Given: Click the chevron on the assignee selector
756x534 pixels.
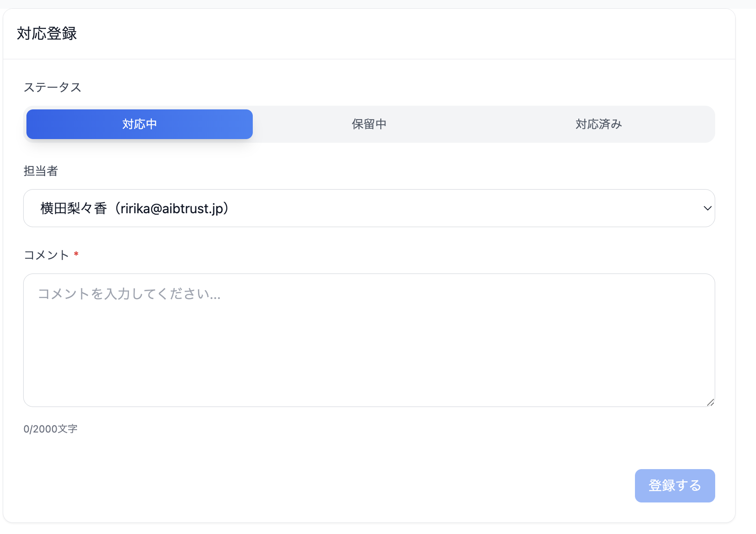Looking at the screenshot, I should pyautogui.click(x=706, y=208).
